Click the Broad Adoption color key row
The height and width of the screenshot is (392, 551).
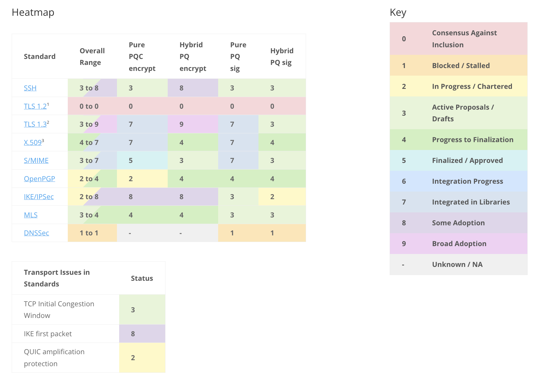tap(459, 244)
